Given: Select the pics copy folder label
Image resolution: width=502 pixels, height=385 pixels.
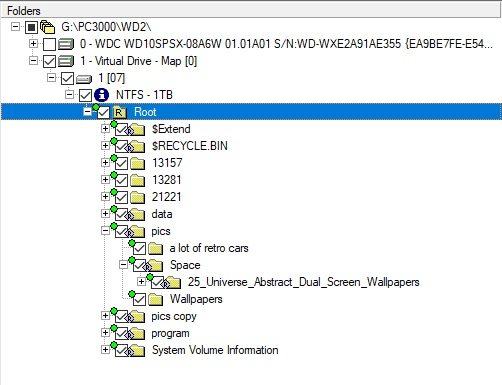Looking at the screenshot, I should 174,316.
